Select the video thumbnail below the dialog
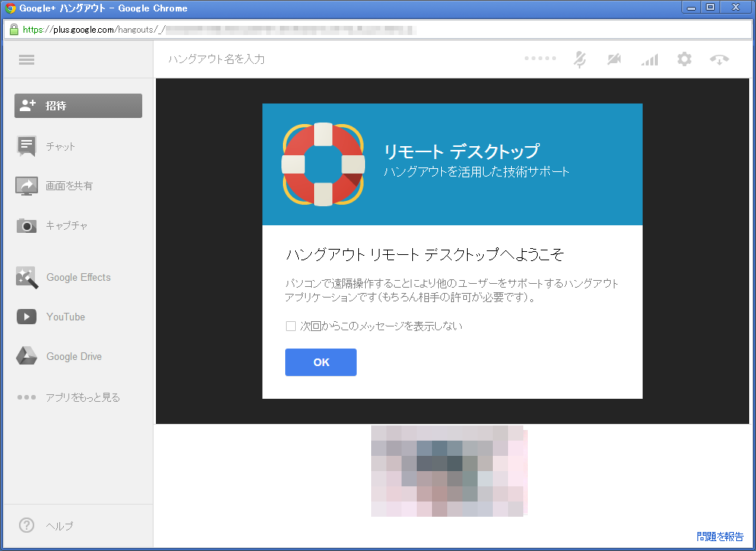The image size is (756, 551). 449,472
